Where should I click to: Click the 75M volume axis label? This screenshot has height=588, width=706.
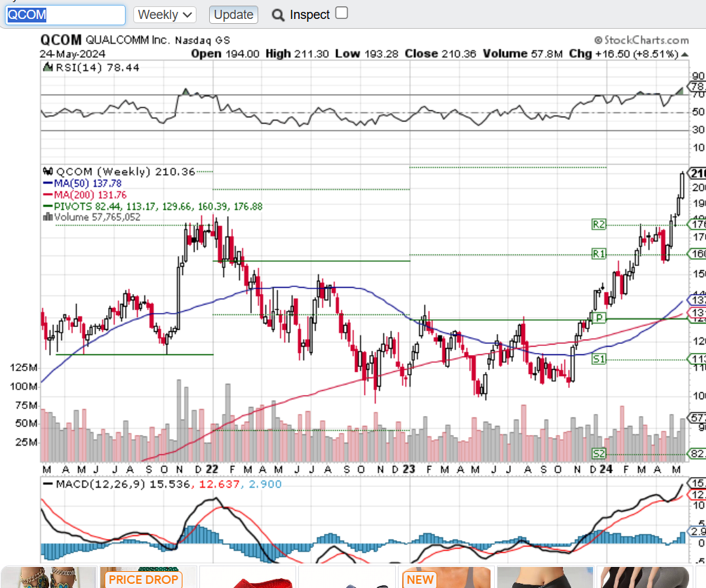pyautogui.click(x=27, y=405)
